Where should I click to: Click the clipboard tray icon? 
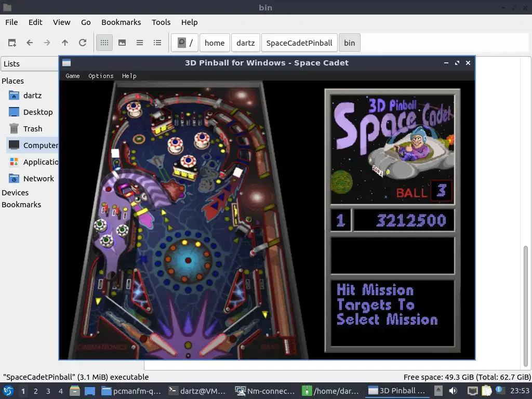click(x=486, y=391)
